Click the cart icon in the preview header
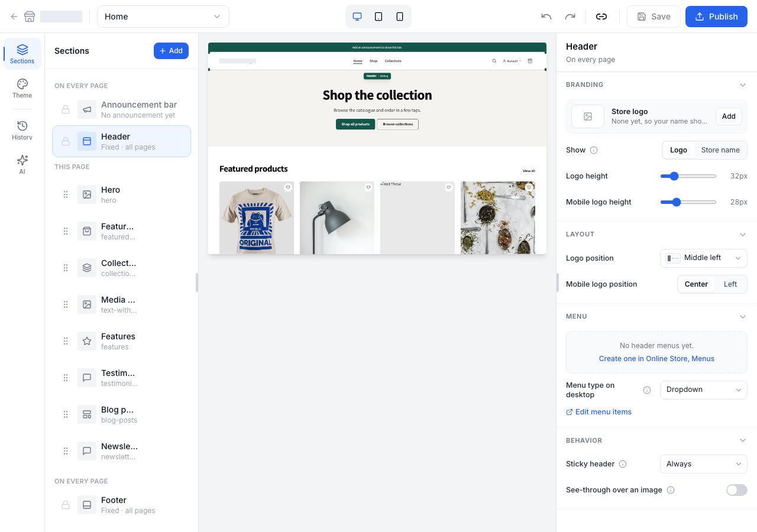This screenshot has width=757, height=532. [x=530, y=61]
